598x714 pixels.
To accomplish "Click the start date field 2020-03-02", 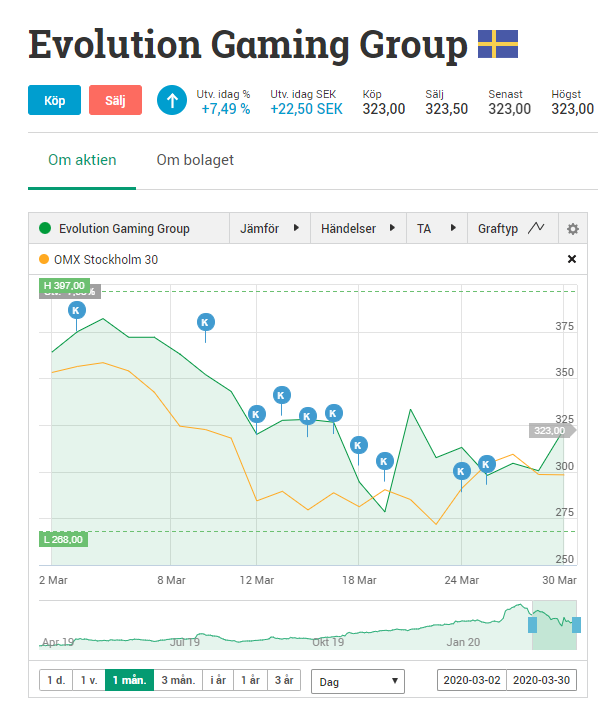I will [x=472, y=680].
